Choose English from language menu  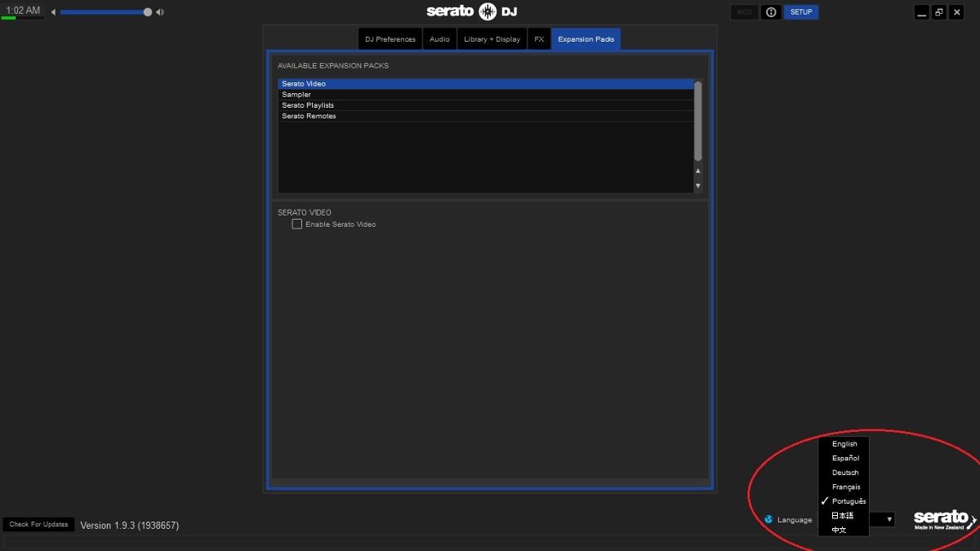tap(844, 444)
